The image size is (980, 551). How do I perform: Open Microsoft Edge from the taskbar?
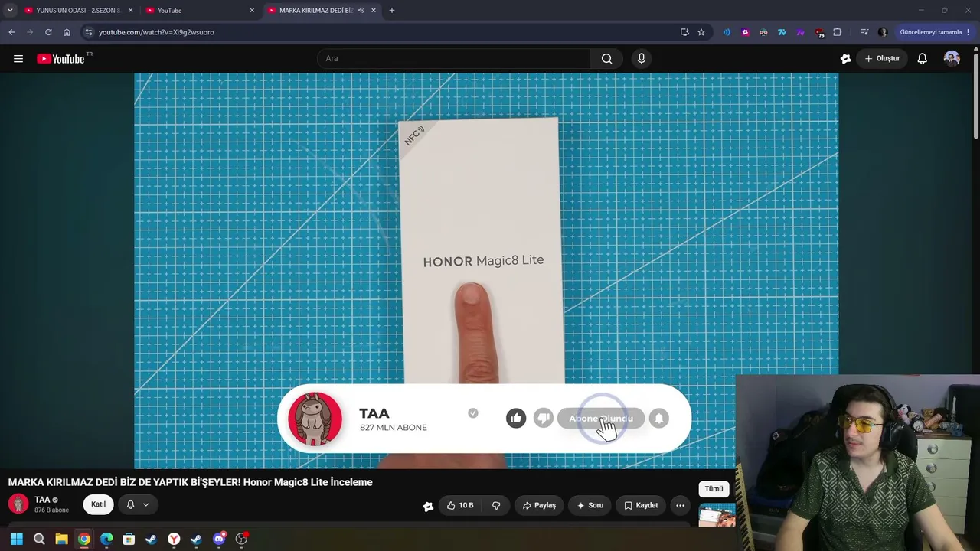click(106, 539)
